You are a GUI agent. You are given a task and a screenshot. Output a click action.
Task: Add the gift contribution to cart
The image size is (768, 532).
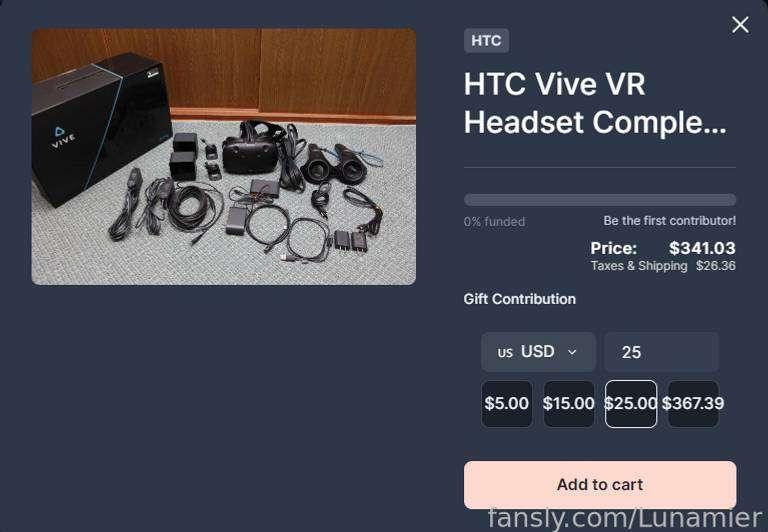pyautogui.click(x=600, y=484)
